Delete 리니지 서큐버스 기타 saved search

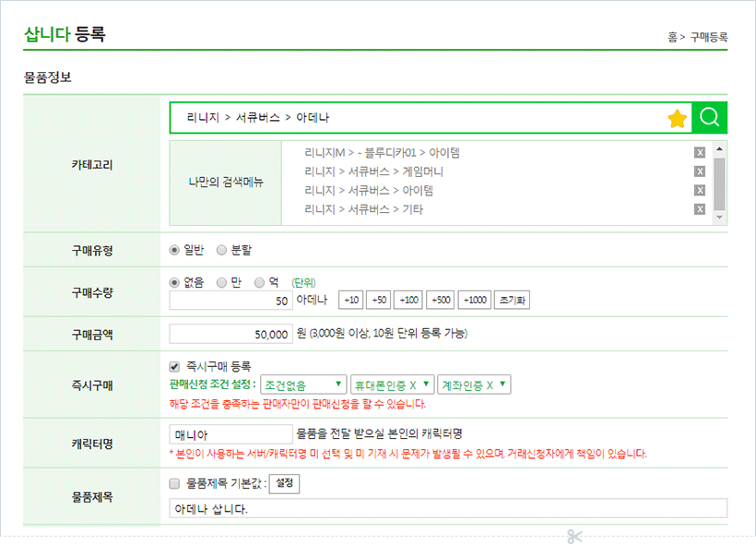(x=700, y=210)
